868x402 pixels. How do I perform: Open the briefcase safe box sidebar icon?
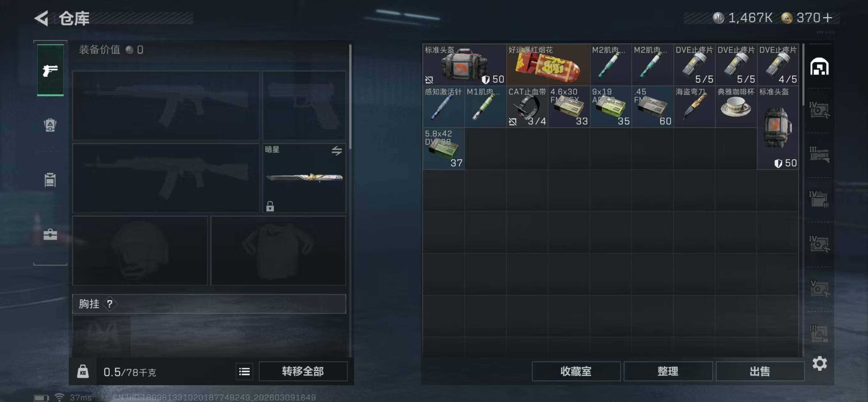point(50,234)
